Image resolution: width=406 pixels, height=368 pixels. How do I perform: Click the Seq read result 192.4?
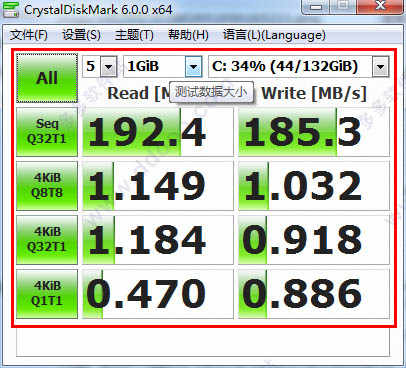coord(158,132)
